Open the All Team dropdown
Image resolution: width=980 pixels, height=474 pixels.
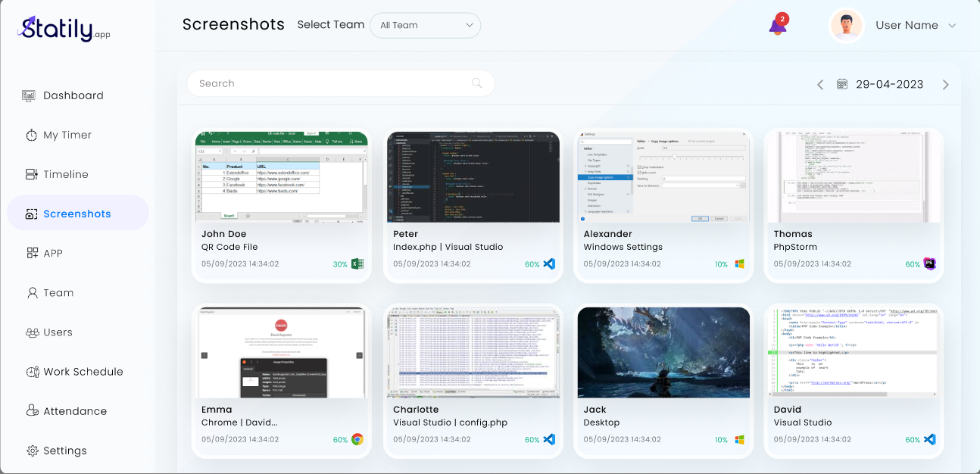[425, 25]
